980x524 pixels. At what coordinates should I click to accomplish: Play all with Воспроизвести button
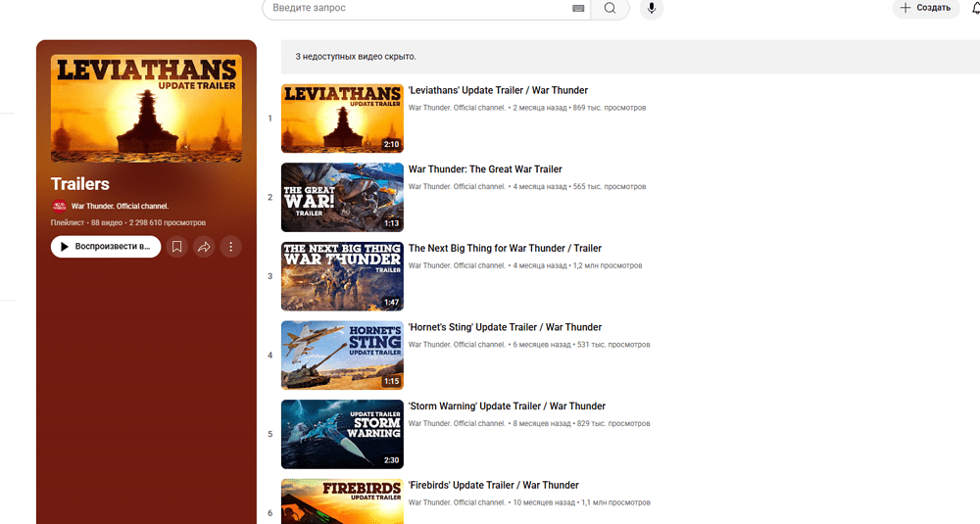tap(106, 247)
